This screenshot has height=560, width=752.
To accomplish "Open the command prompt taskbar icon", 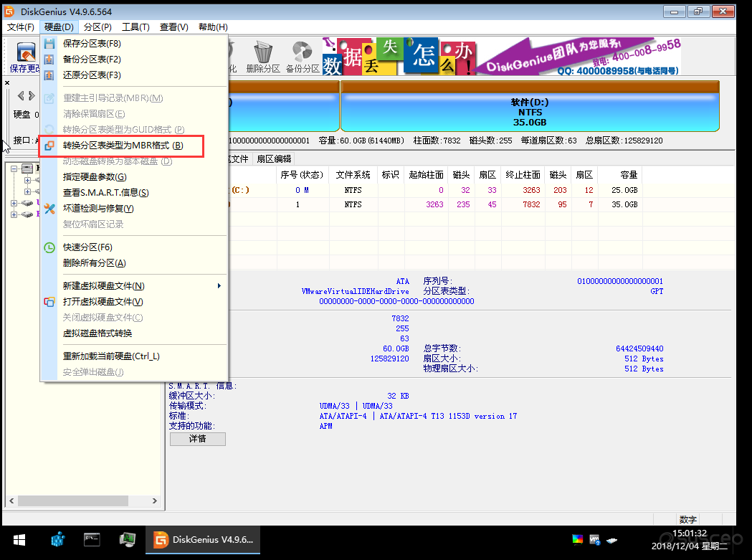I will click(x=91, y=540).
